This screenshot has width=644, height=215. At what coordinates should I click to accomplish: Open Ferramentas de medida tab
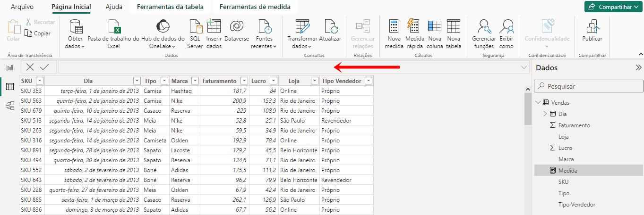coord(255,7)
